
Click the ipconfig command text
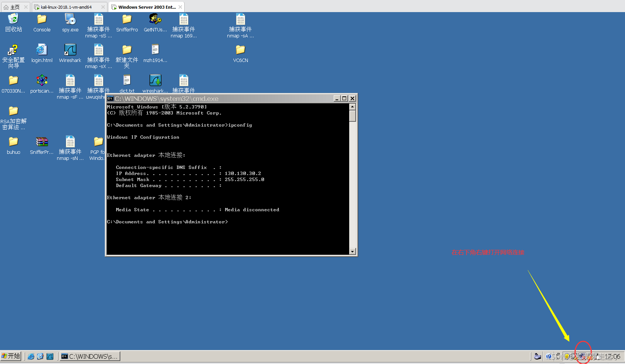point(240,125)
